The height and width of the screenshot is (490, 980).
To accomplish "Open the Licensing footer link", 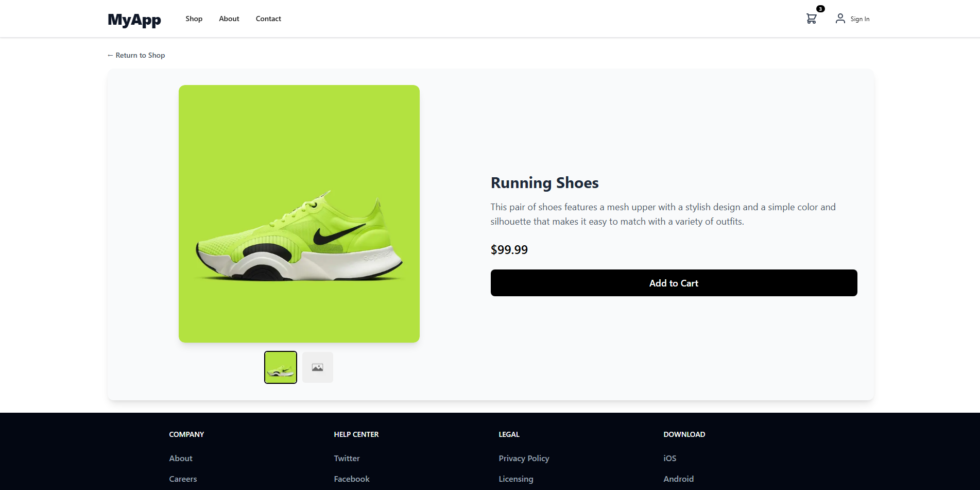I will (516, 479).
